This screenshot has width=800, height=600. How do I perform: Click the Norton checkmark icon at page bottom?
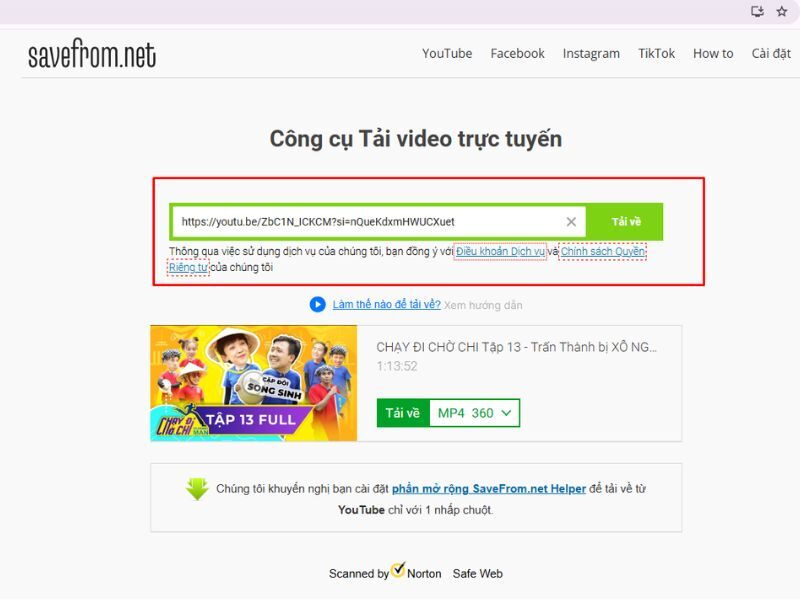398,572
